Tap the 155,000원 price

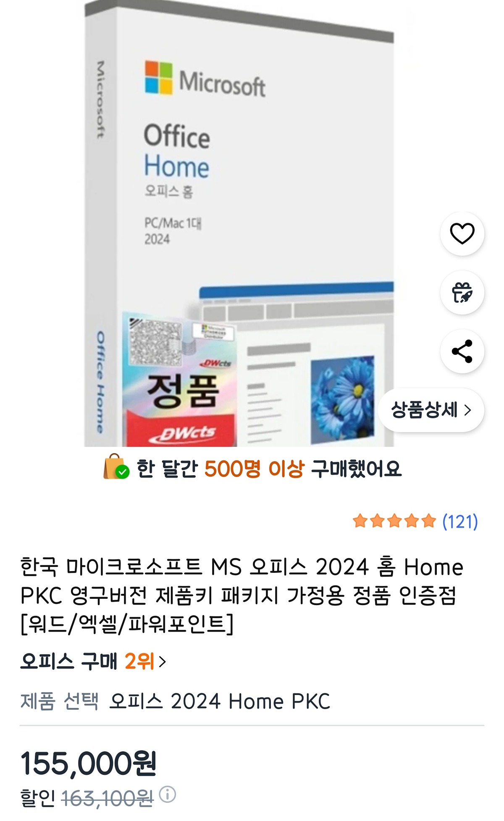pos(89,763)
